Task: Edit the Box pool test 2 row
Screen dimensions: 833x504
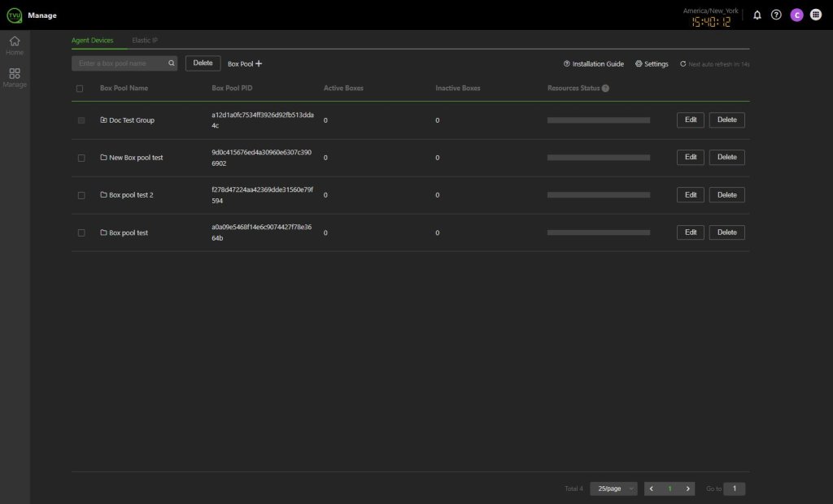Action: [690, 195]
